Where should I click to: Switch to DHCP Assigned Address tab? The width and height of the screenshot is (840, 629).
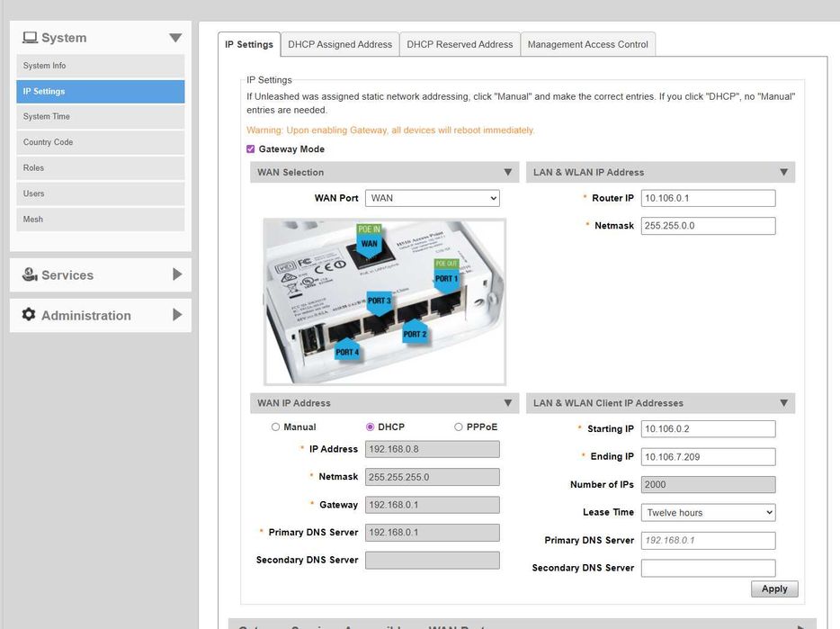[x=340, y=44]
